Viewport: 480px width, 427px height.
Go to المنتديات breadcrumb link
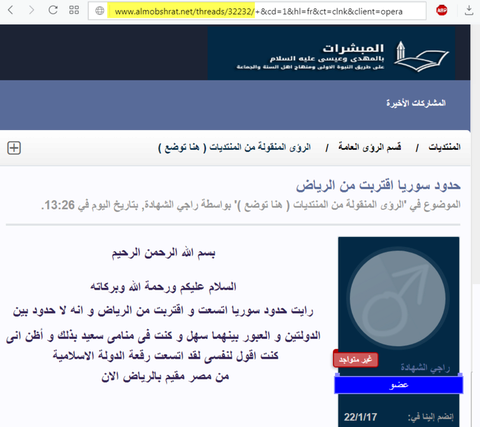coord(444,147)
